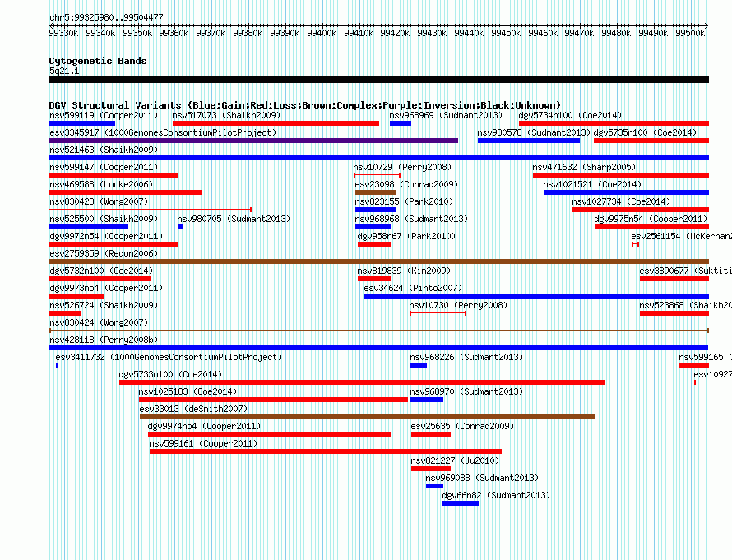
Task: Open the nsv525500 (Shaikh2009) label
Action: [x=104, y=219]
